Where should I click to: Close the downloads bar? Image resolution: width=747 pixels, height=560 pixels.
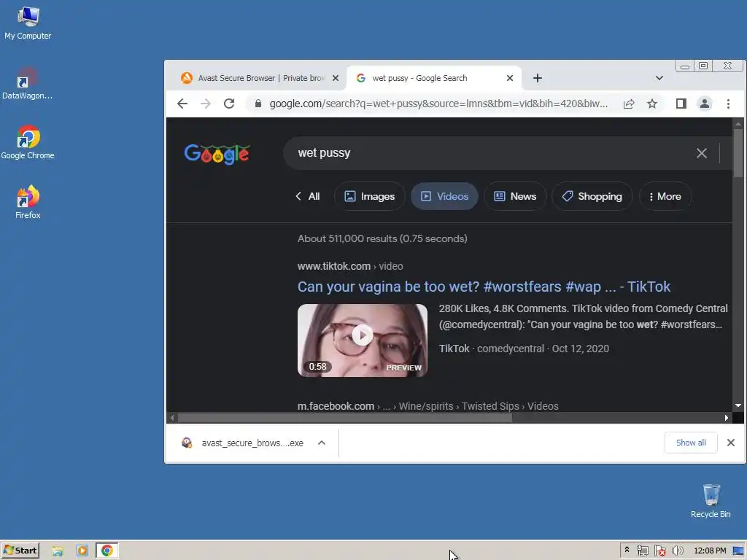click(731, 443)
